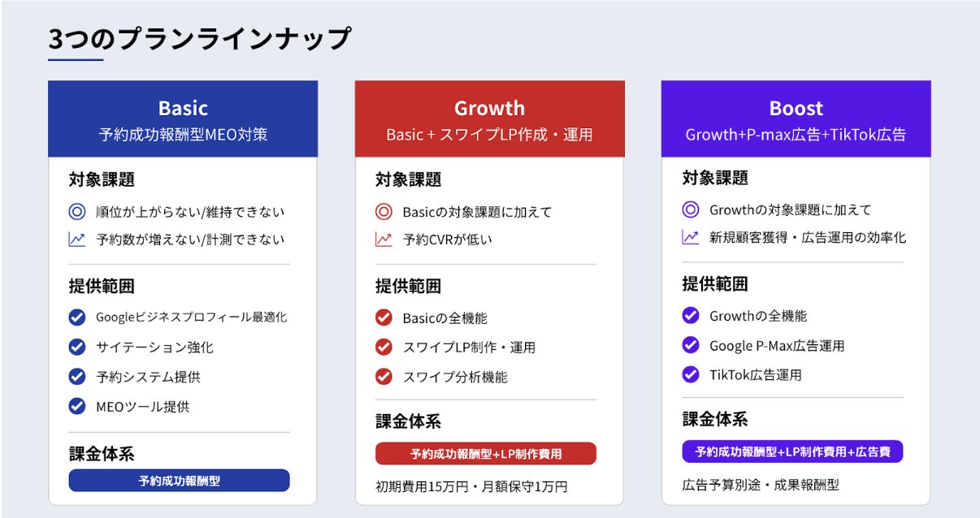The width and height of the screenshot is (980, 518).
Task: Select the Growth plan header
Action: click(489, 119)
